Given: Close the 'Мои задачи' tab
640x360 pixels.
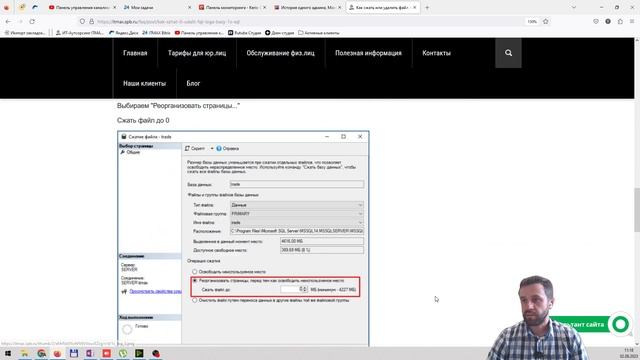Looking at the screenshot, I should click(189, 7).
